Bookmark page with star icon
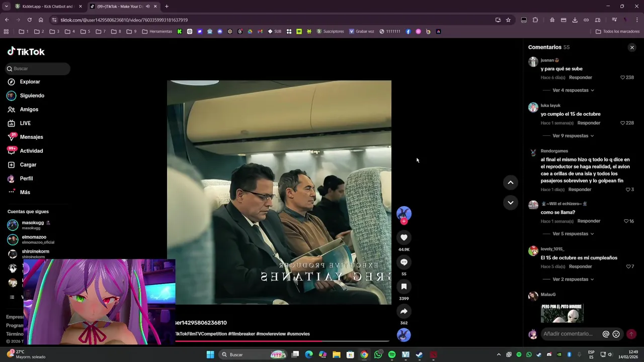The height and width of the screenshot is (362, 644). click(508, 20)
